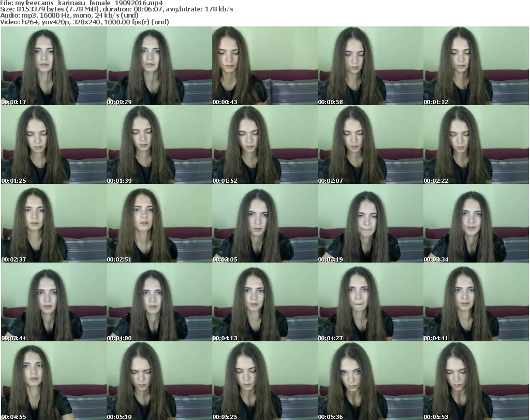Viewport: 530px width, 420px height.
Task: Select the thumbnail stamped 00:00:29
Action: click(159, 66)
